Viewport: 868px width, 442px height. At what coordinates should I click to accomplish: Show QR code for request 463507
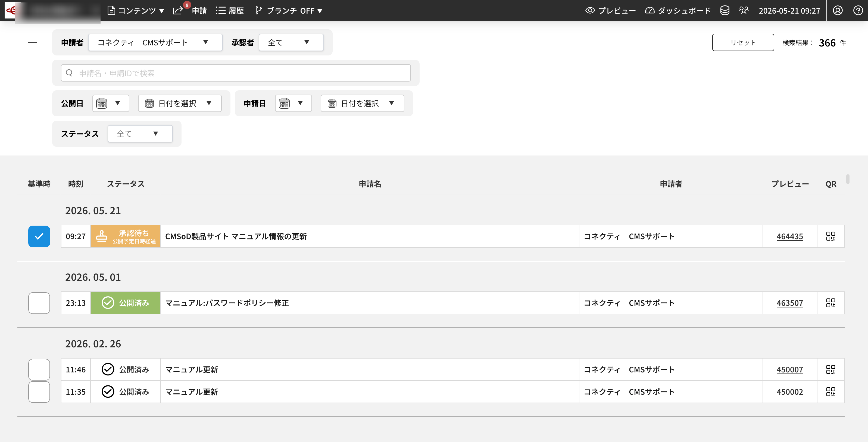pyautogui.click(x=830, y=303)
